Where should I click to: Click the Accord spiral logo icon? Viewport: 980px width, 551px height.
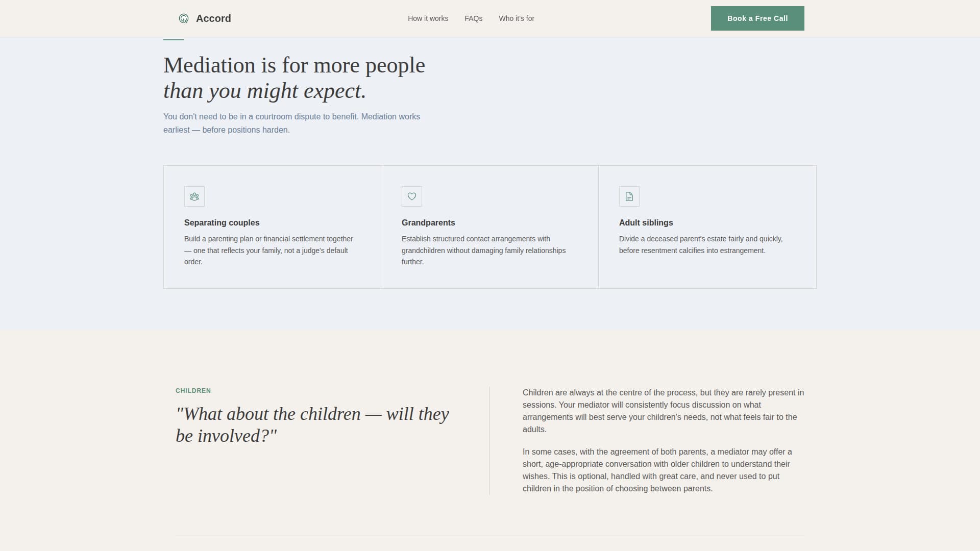click(183, 18)
